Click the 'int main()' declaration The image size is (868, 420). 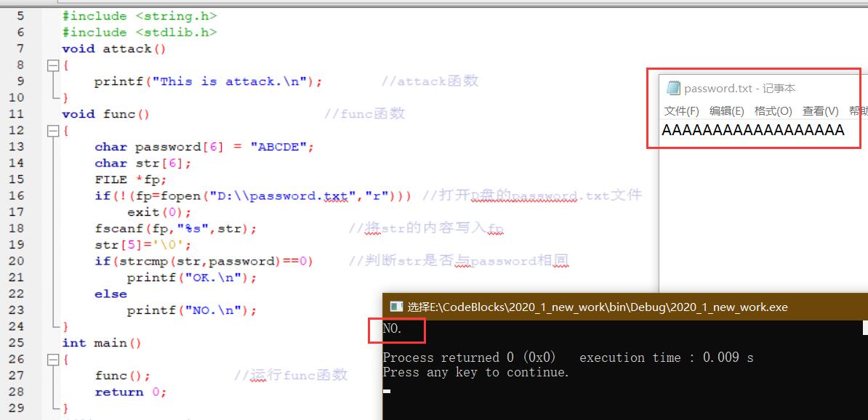click(x=102, y=343)
